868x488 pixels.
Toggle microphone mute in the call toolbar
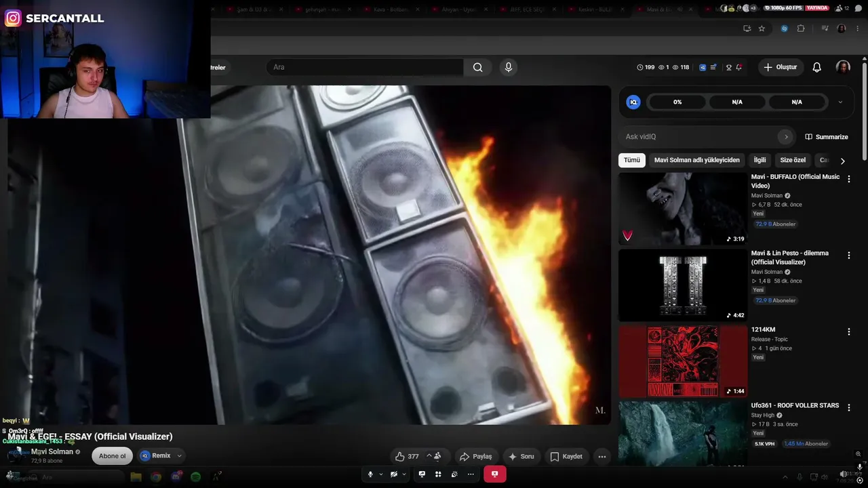tap(370, 474)
